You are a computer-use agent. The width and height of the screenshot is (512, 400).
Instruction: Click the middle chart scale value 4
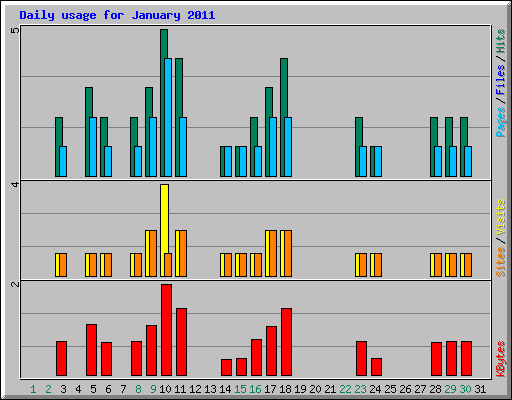tap(15, 184)
